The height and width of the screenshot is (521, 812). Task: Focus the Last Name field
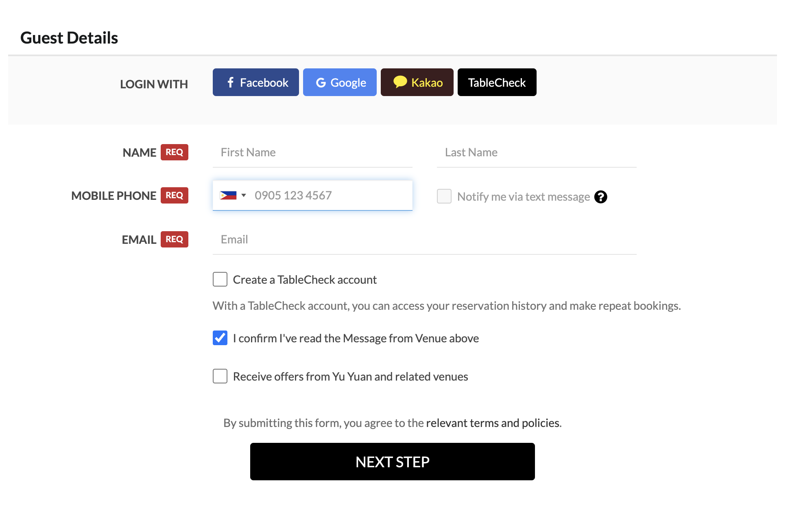(536, 153)
